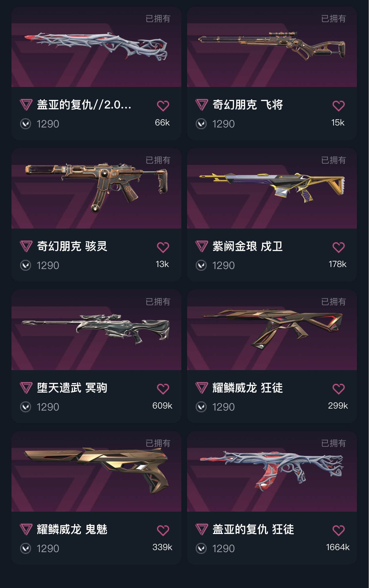Toggle heart for 耀鳞威龙 狂徒

(339, 389)
